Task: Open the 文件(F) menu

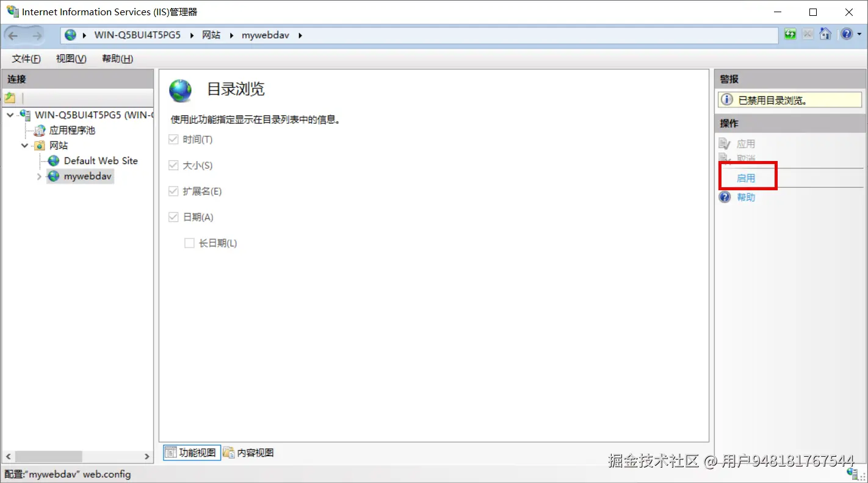Action: (x=26, y=59)
